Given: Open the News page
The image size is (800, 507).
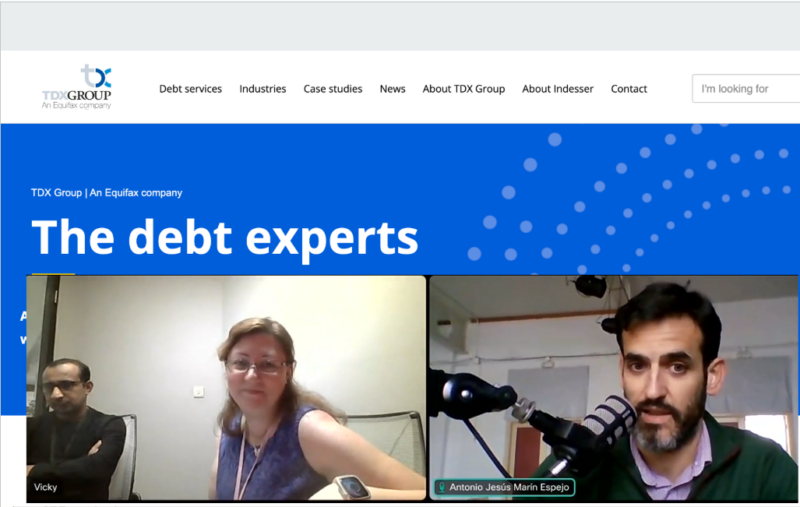Looking at the screenshot, I should click(x=392, y=89).
